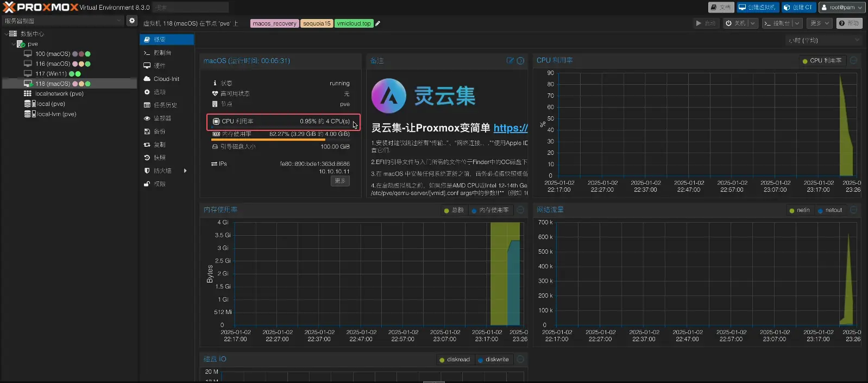Open 复制 in the side menu
The image size is (868, 383).
[167, 145]
